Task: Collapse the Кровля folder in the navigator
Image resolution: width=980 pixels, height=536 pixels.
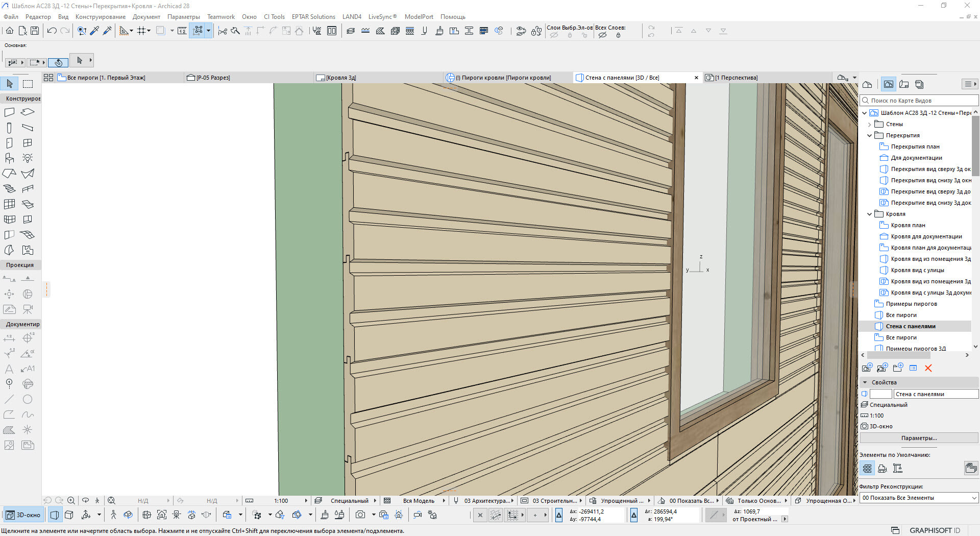Action: point(870,214)
